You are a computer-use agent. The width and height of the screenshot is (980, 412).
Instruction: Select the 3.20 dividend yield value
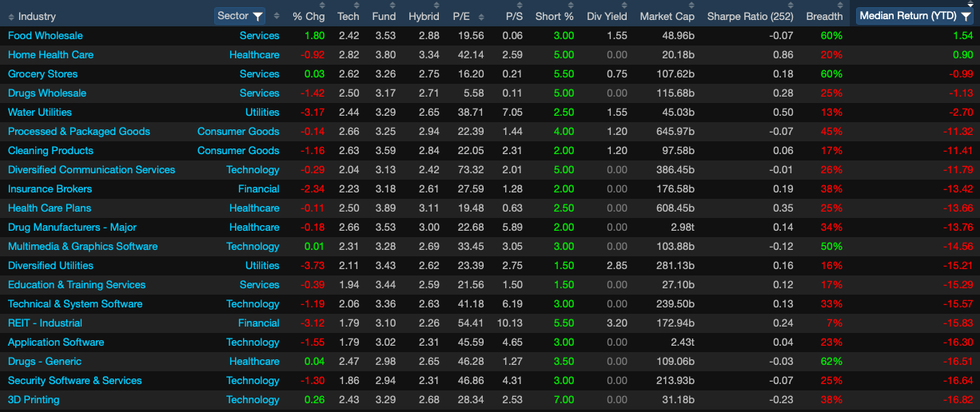click(617, 323)
